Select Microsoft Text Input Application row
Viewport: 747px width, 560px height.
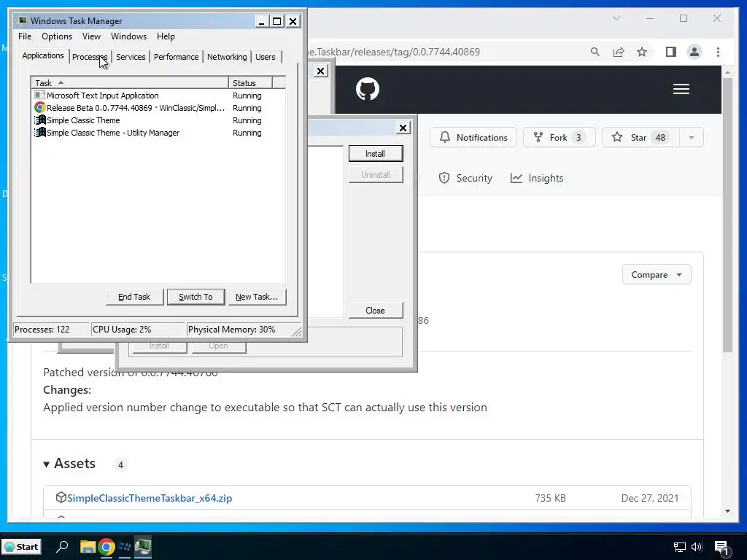tap(158, 96)
